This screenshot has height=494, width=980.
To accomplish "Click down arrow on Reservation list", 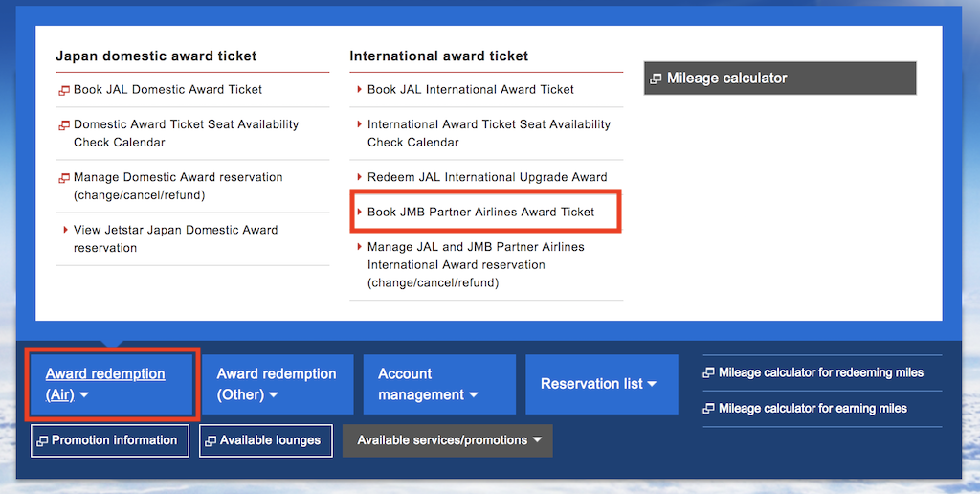I will [653, 384].
